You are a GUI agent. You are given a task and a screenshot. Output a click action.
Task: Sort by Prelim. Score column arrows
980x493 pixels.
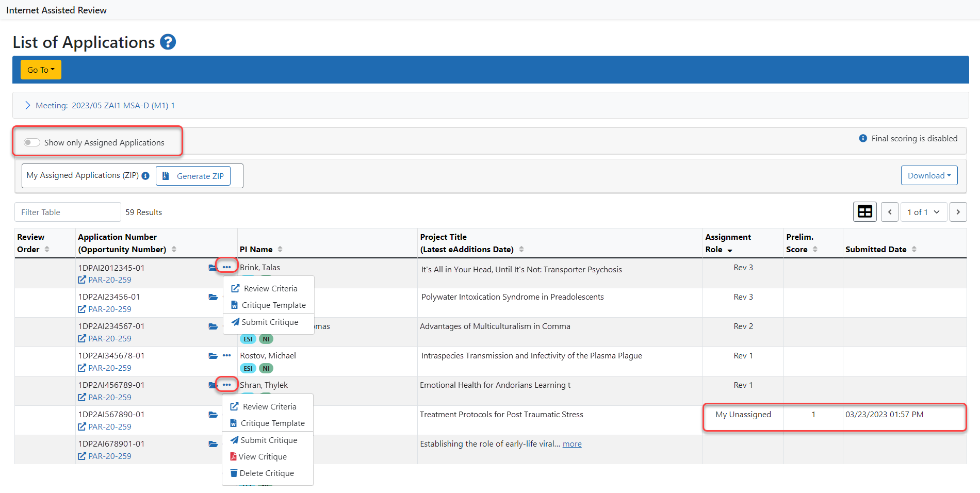pos(815,249)
